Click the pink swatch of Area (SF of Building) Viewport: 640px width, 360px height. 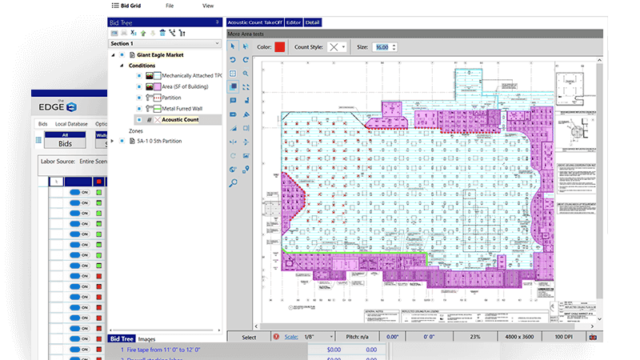[157, 87]
